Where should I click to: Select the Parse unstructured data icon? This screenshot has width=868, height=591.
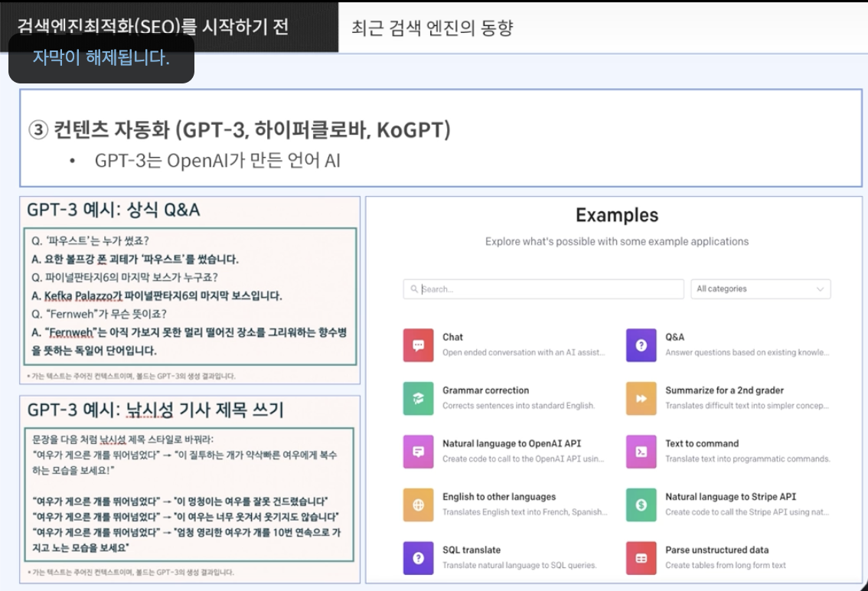coord(641,558)
